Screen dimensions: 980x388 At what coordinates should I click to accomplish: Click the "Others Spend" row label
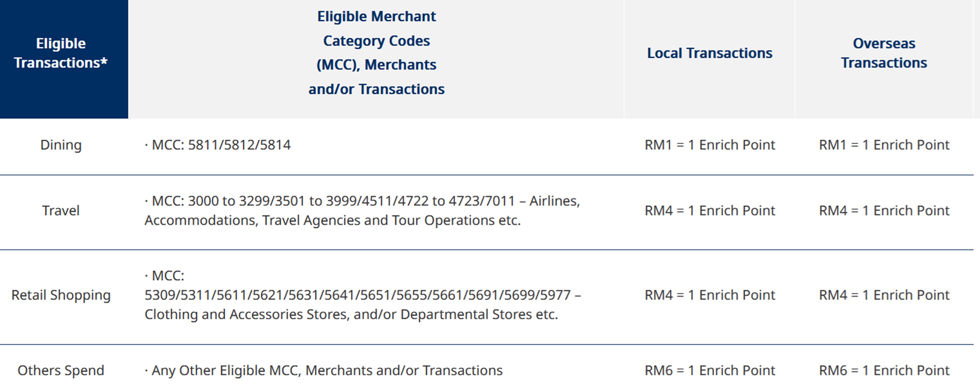(x=61, y=371)
